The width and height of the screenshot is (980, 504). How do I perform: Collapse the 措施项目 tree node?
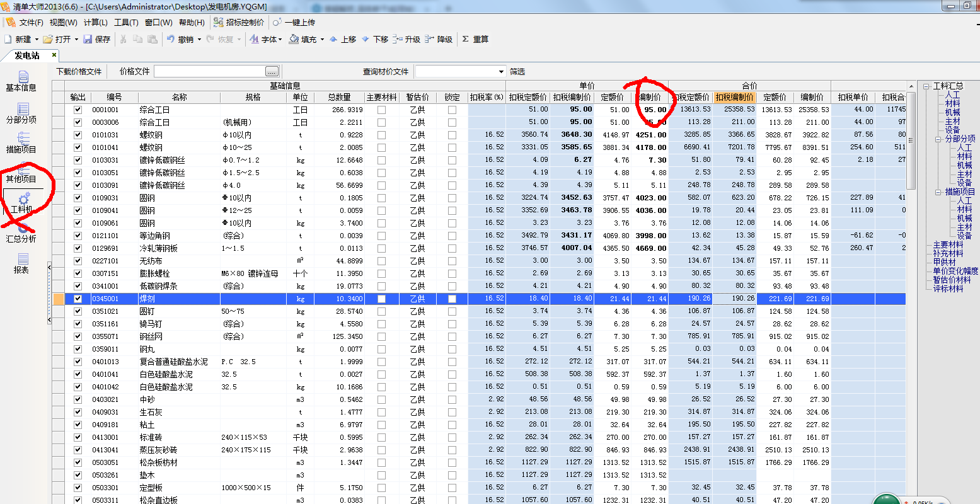tap(938, 192)
